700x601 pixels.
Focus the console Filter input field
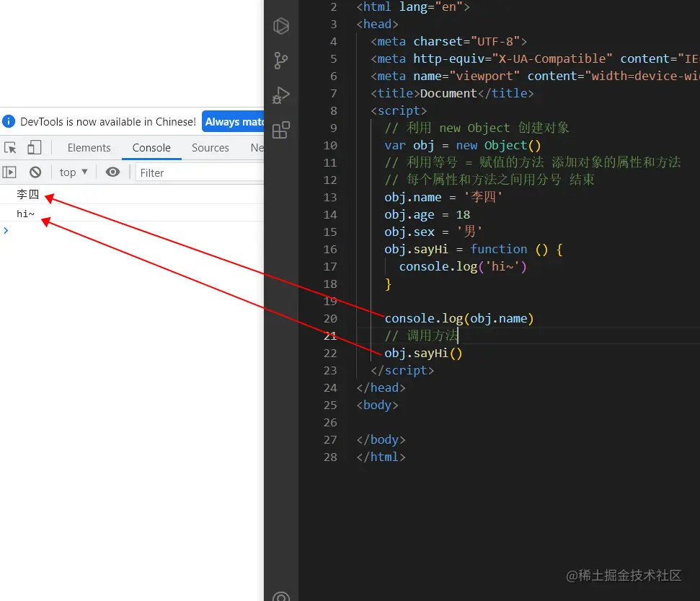click(200, 172)
